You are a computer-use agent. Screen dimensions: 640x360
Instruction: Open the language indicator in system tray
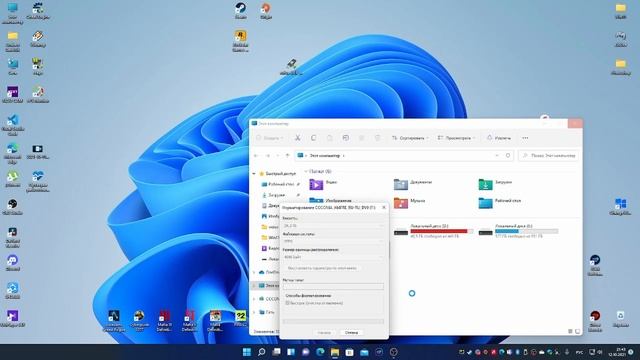coord(579,352)
